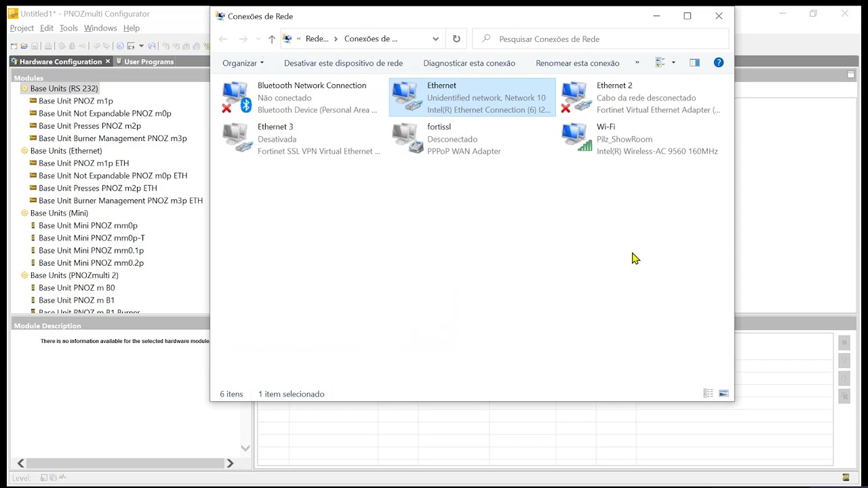Switch to large icons view in status bar
Image resolution: width=868 pixels, height=488 pixels.
724,393
